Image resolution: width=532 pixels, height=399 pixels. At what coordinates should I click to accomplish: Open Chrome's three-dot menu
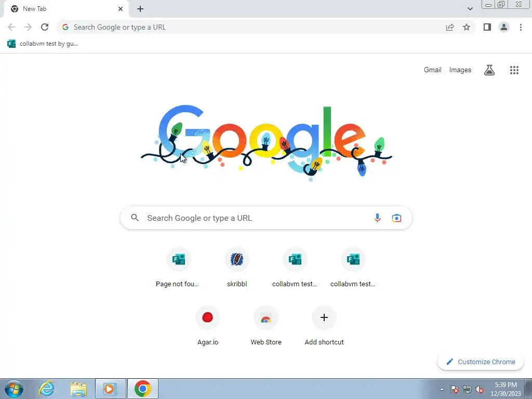tap(521, 27)
